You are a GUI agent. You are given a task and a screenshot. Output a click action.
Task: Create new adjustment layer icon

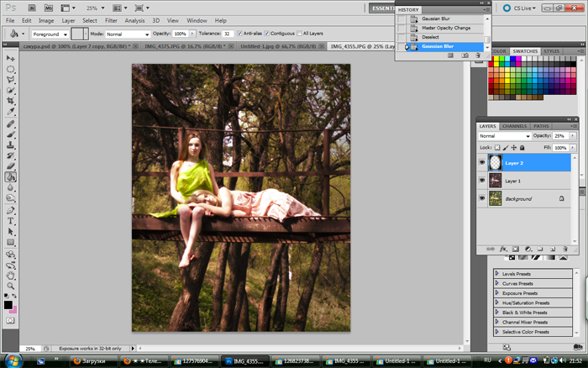[x=528, y=249]
